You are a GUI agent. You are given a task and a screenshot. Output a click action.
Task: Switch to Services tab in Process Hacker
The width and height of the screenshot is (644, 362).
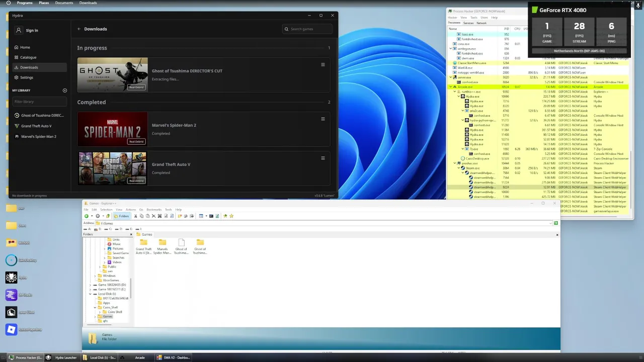click(x=468, y=23)
